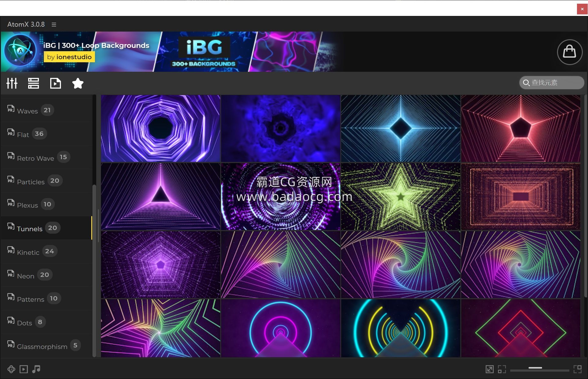588x379 pixels.
Task: Click the Premiere icon beside Glassmorphism
Action: [11, 344]
